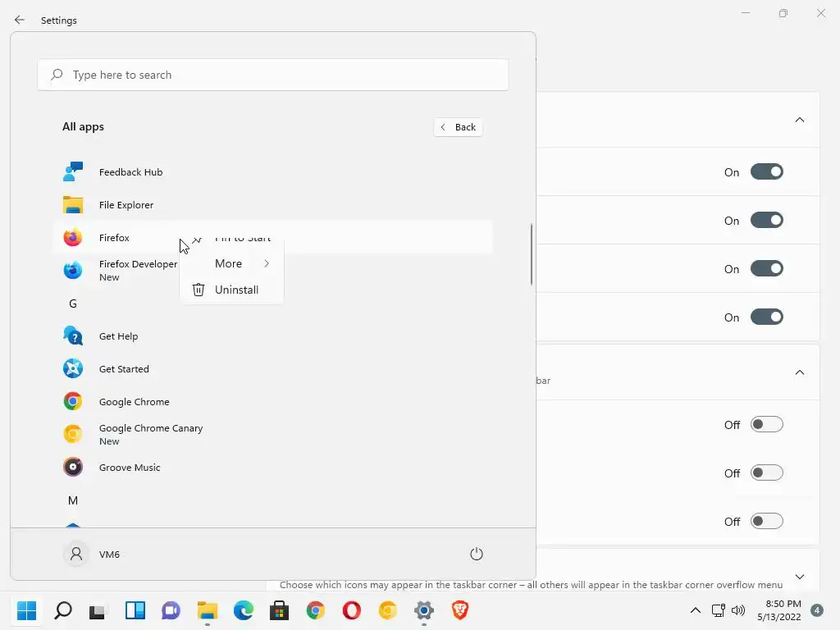Viewport: 840px width, 630px height.
Task: Expand the More submenu arrow
Action: (267, 263)
